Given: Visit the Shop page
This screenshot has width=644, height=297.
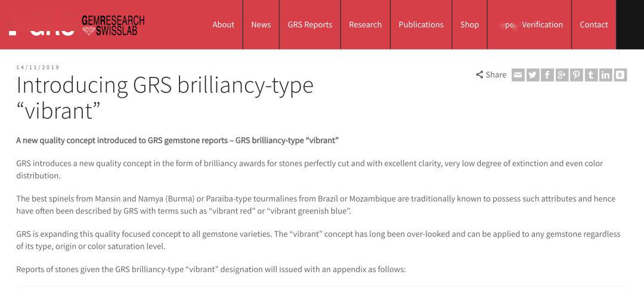Looking at the screenshot, I should coord(469,24).
